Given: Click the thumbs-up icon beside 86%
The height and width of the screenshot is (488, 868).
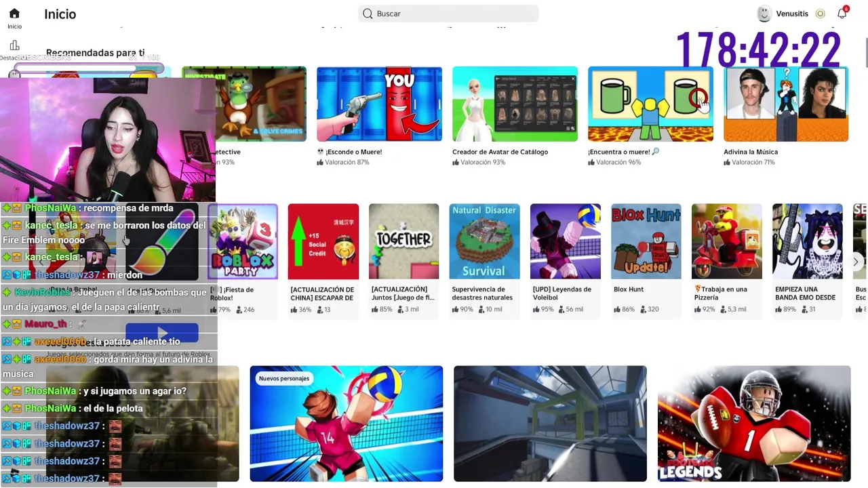Looking at the screenshot, I should (617, 310).
